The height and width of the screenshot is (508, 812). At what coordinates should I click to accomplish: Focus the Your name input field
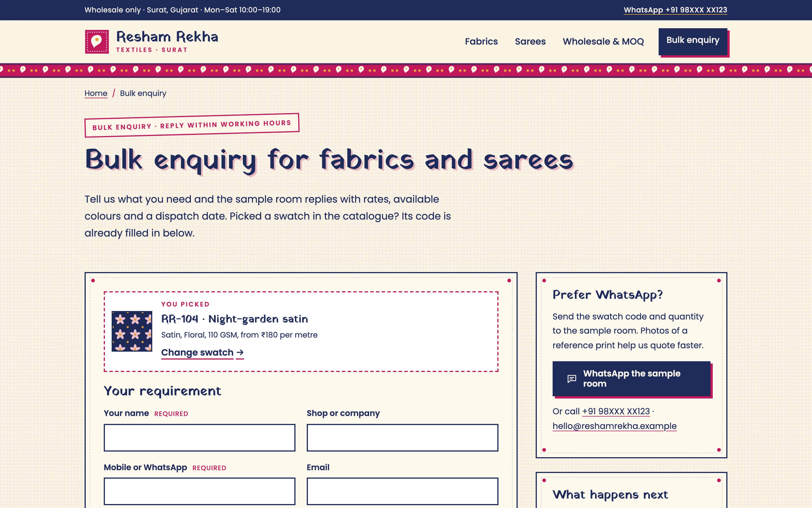point(200,437)
